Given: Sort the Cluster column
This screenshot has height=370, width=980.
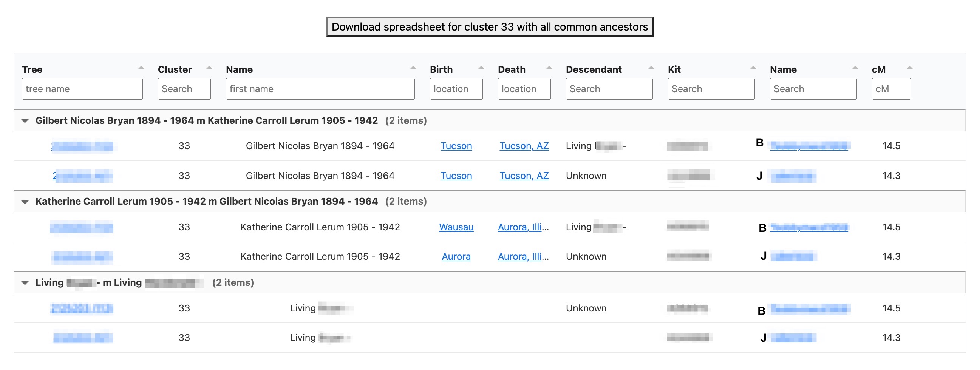Looking at the screenshot, I should [209, 68].
